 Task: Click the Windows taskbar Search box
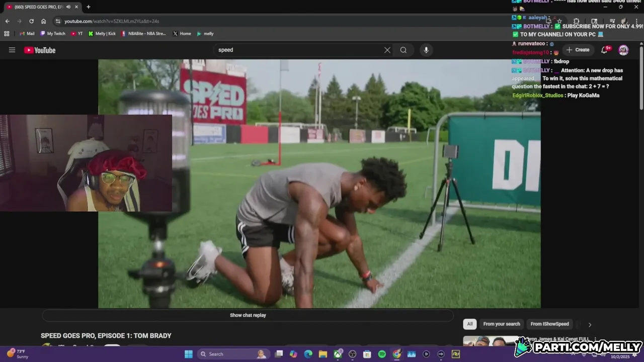[x=233, y=354]
